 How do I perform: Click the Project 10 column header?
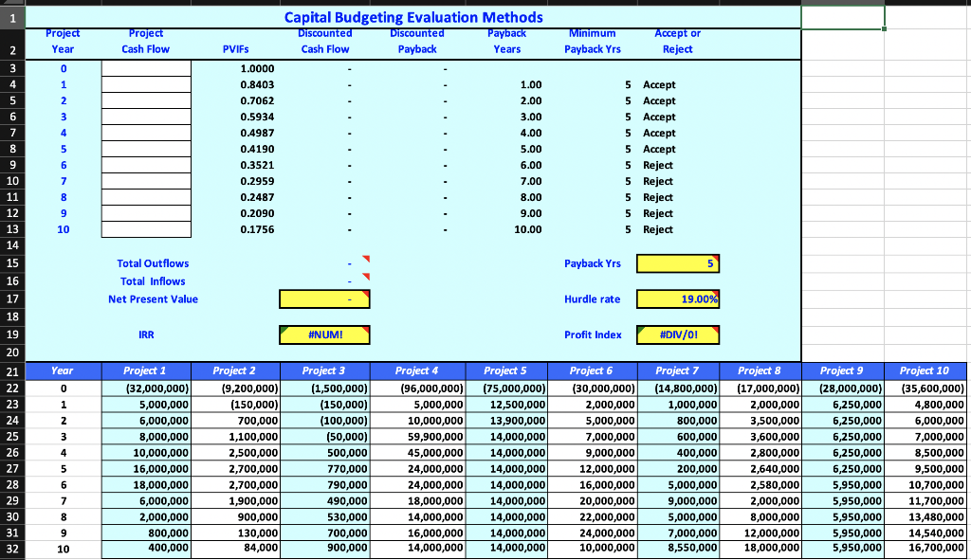tap(926, 370)
